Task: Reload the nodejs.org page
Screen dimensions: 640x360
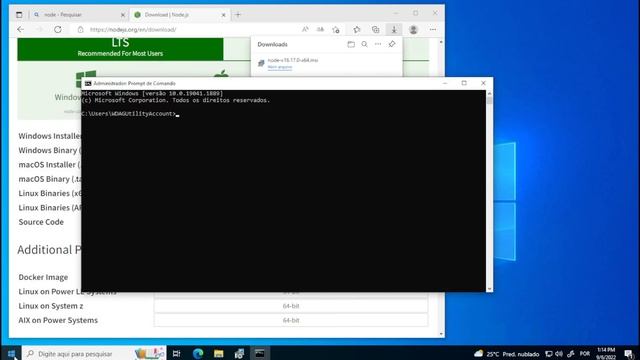Action: (x=58, y=29)
